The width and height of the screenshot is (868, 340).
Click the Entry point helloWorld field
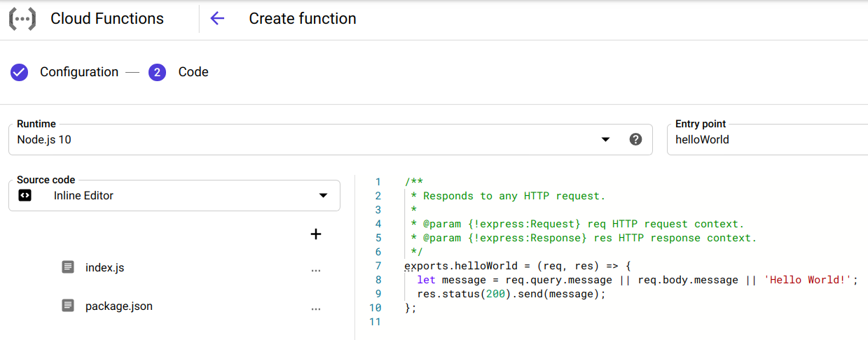click(x=767, y=139)
